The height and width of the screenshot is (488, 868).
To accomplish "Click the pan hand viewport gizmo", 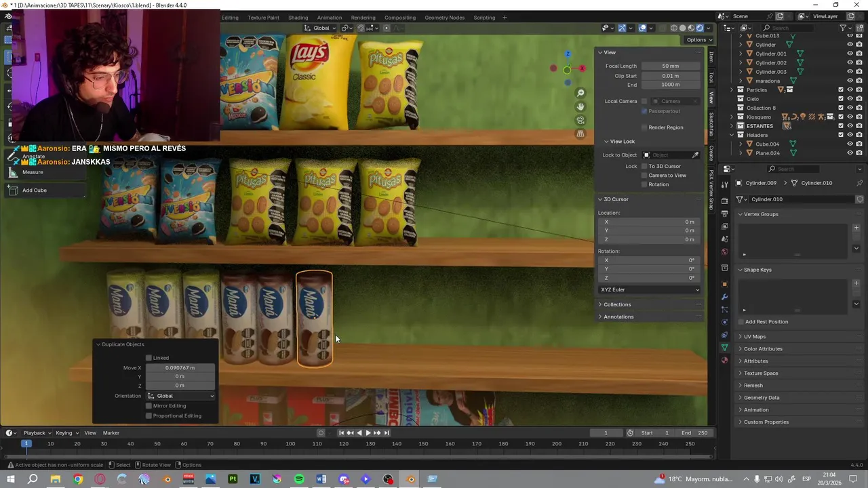I will point(580,106).
